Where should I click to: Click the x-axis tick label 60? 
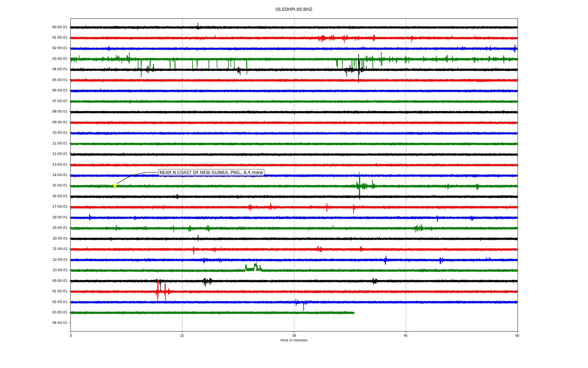click(x=517, y=336)
